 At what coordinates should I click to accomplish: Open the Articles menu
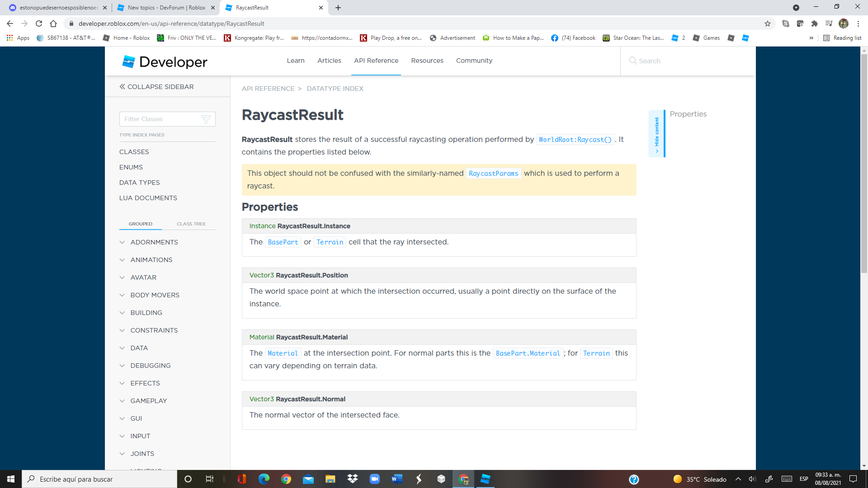329,61
